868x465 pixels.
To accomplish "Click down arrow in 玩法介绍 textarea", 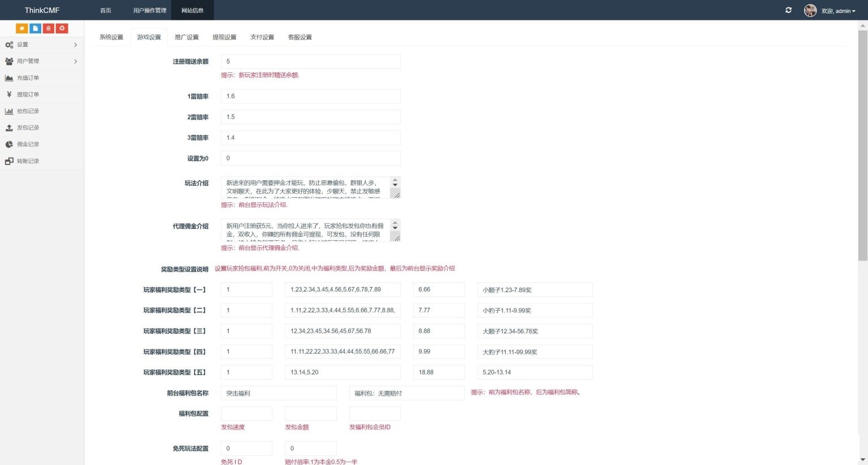I will (x=395, y=185).
